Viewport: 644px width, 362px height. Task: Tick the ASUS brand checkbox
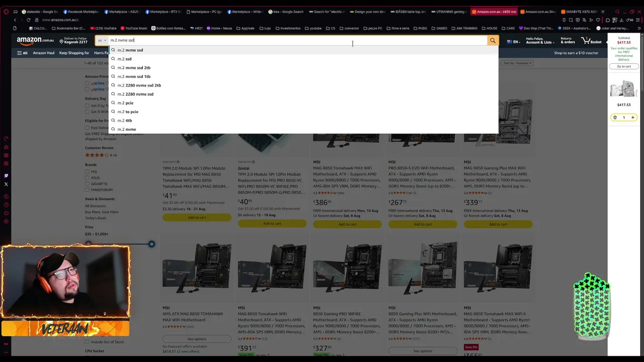click(x=87, y=178)
